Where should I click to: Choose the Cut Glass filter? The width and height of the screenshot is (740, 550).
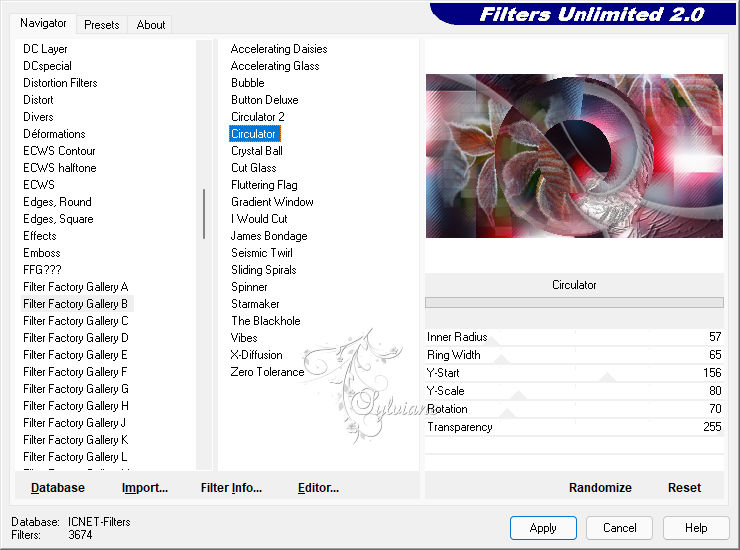254,168
